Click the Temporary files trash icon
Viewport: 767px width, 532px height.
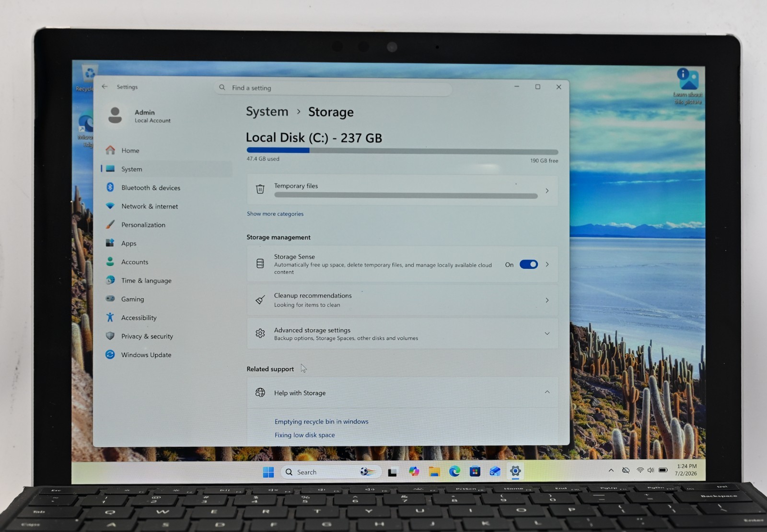(x=260, y=189)
